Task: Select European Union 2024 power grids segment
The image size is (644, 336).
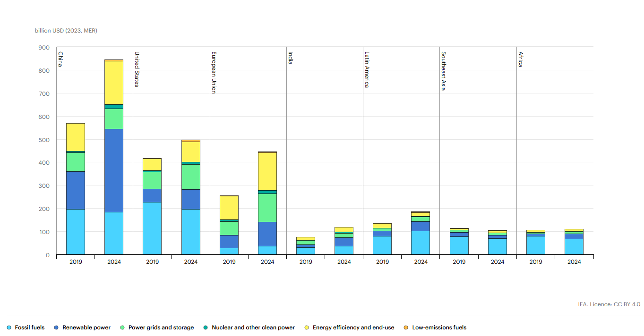Action: pyautogui.click(x=267, y=208)
